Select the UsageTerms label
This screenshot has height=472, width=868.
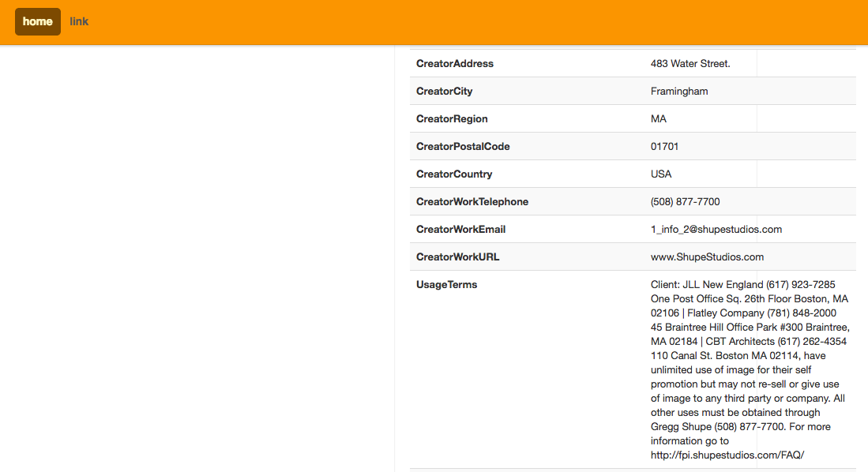(x=447, y=285)
